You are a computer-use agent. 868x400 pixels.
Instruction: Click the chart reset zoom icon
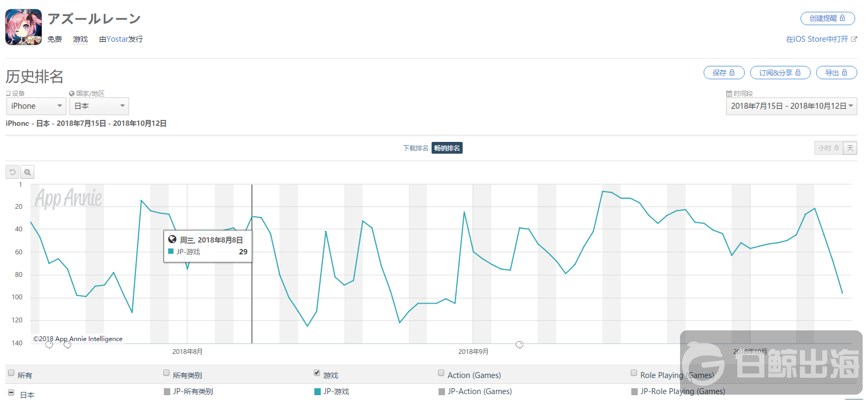pos(12,172)
